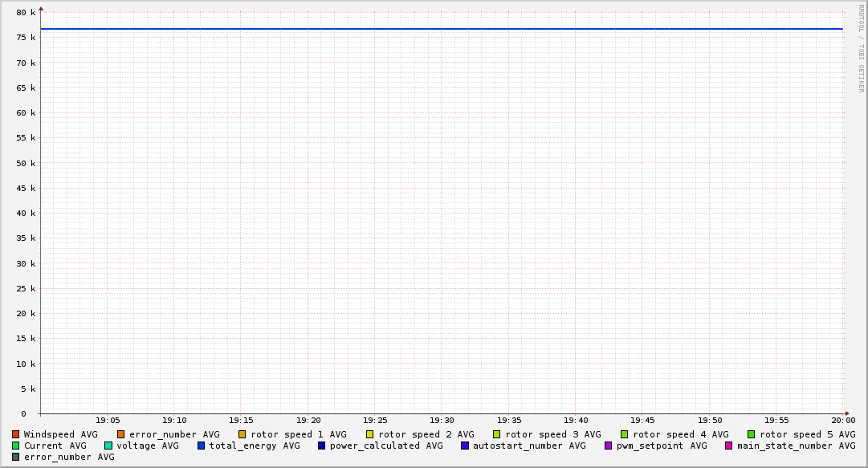Click the rotor speed 4 AVG label
Viewport: 868px width, 468px height.
(680, 434)
